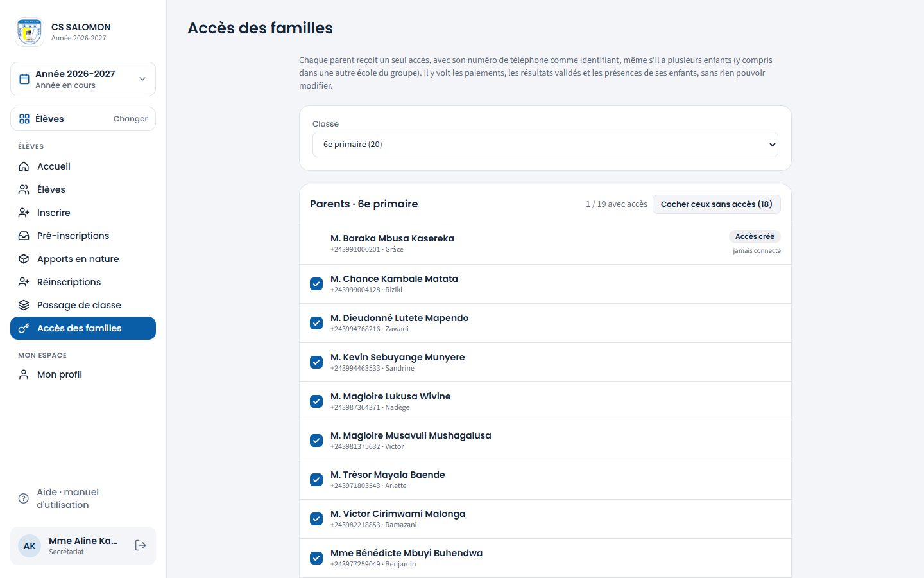Screen dimensions: 924x578
Task: Uncheck M. Victor Cirimwami Malonga
Action: pos(316,519)
